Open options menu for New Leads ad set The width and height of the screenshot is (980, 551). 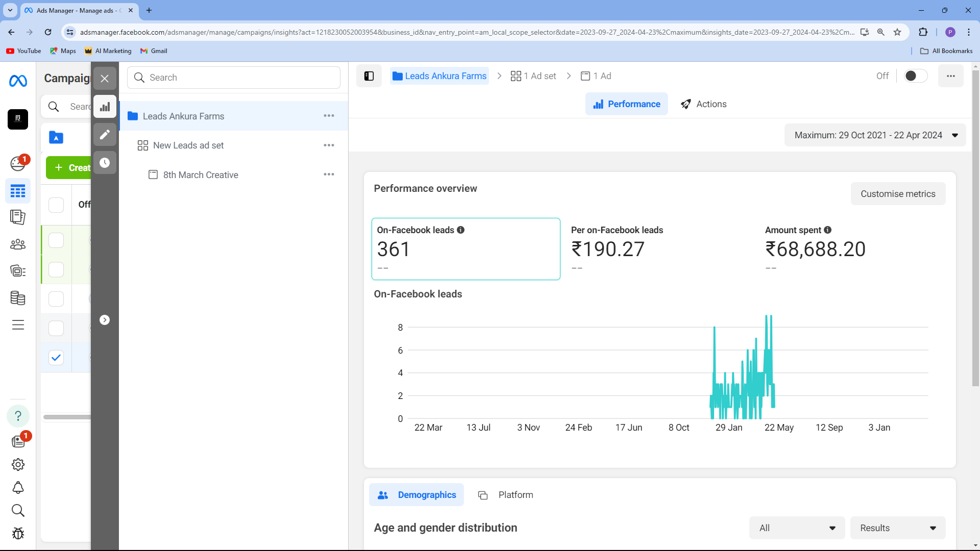click(329, 145)
